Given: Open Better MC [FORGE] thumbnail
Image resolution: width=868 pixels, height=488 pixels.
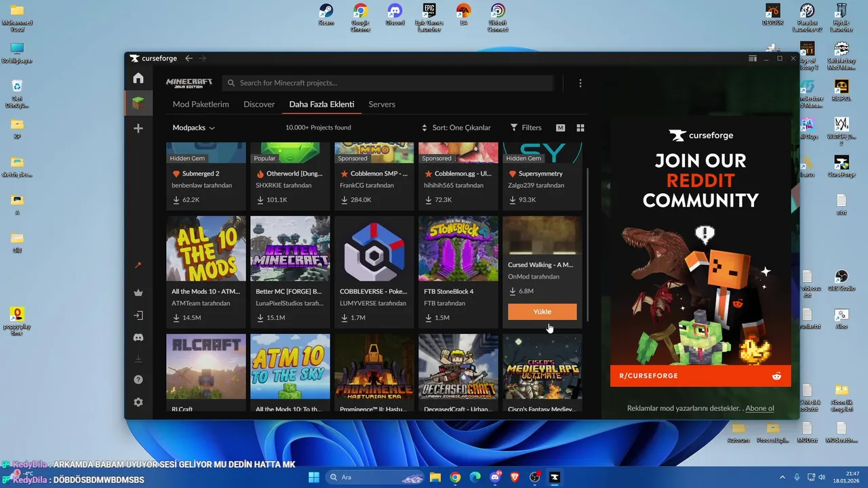Looking at the screenshot, I should pyautogui.click(x=290, y=249).
